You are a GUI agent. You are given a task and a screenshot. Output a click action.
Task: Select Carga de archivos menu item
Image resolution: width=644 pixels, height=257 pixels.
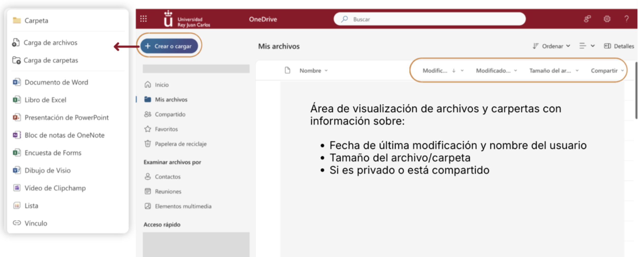[50, 42]
